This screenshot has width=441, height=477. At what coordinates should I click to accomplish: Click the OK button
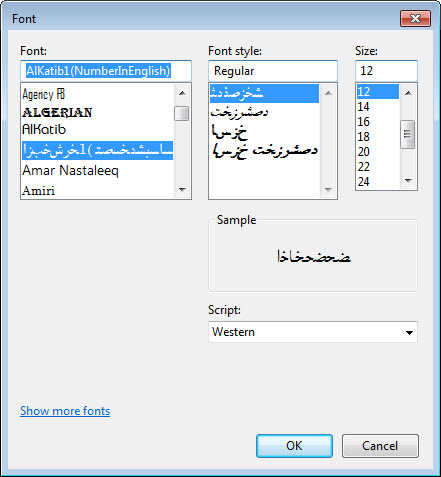pyautogui.click(x=294, y=446)
